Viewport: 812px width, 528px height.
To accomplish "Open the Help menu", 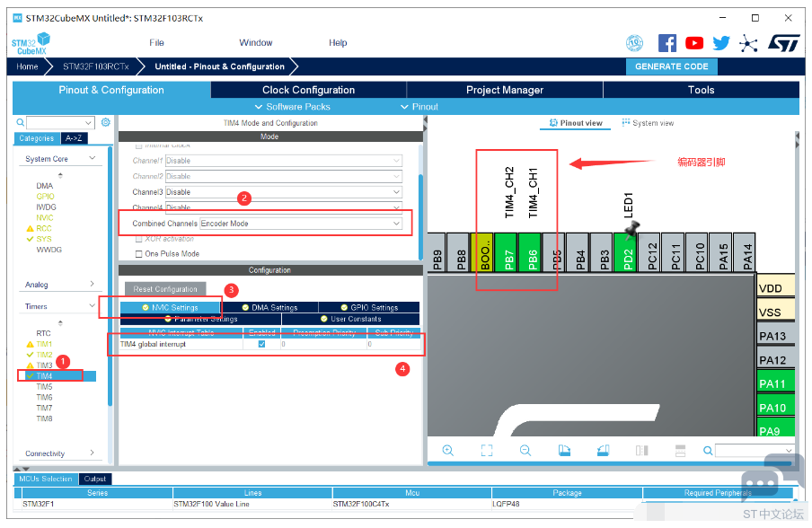I will click(x=338, y=42).
